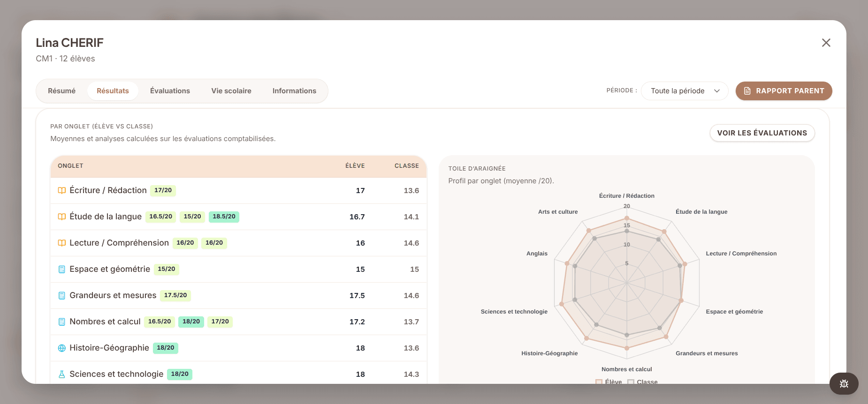Open the Informations tab
The width and height of the screenshot is (868, 404).
tap(294, 91)
